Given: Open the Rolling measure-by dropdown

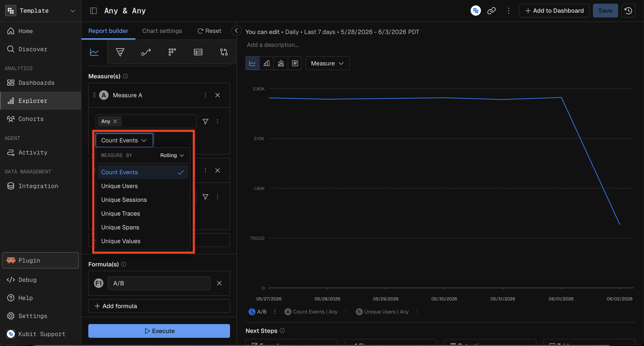Looking at the screenshot, I should click(172, 155).
